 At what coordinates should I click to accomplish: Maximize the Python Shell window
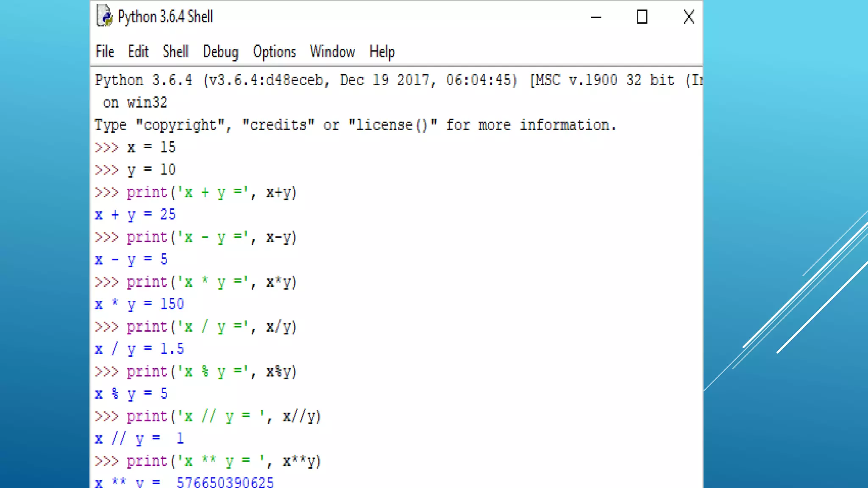click(642, 17)
